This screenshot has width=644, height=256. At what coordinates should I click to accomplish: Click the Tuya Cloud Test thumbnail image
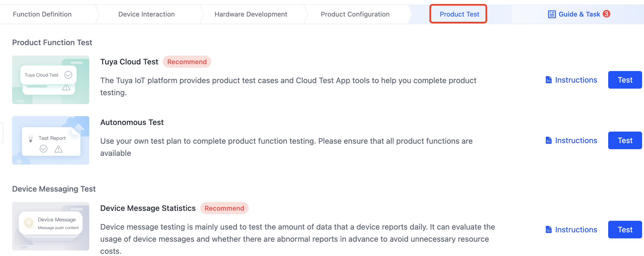[51, 80]
